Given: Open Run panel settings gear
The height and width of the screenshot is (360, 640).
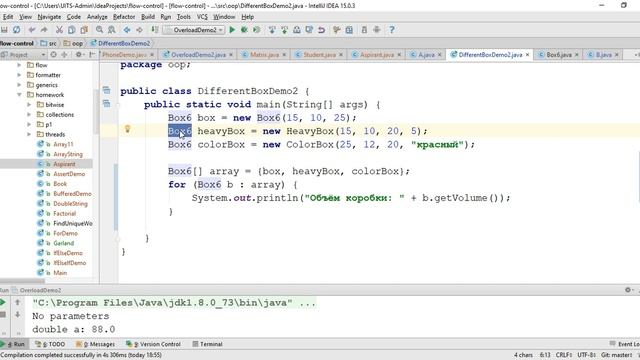Looking at the screenshot, I should coord(628,290).
